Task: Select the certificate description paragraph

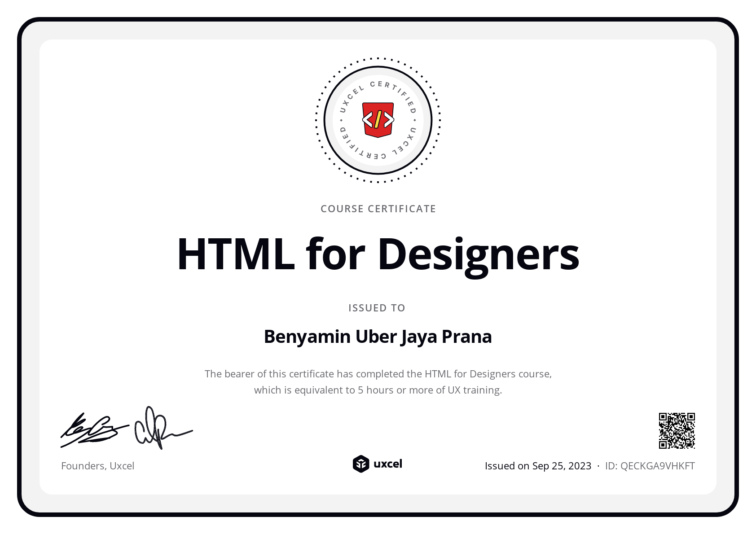Action: (x=378, y=381)
